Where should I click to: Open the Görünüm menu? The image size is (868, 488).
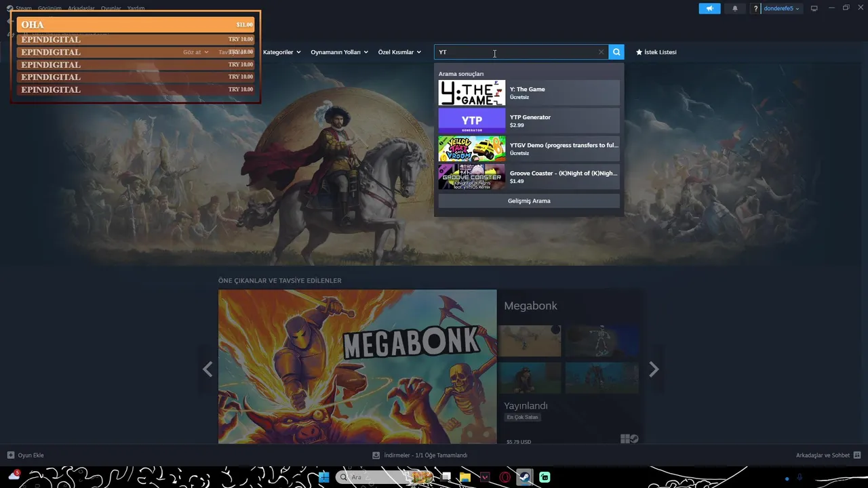[50, 9]
